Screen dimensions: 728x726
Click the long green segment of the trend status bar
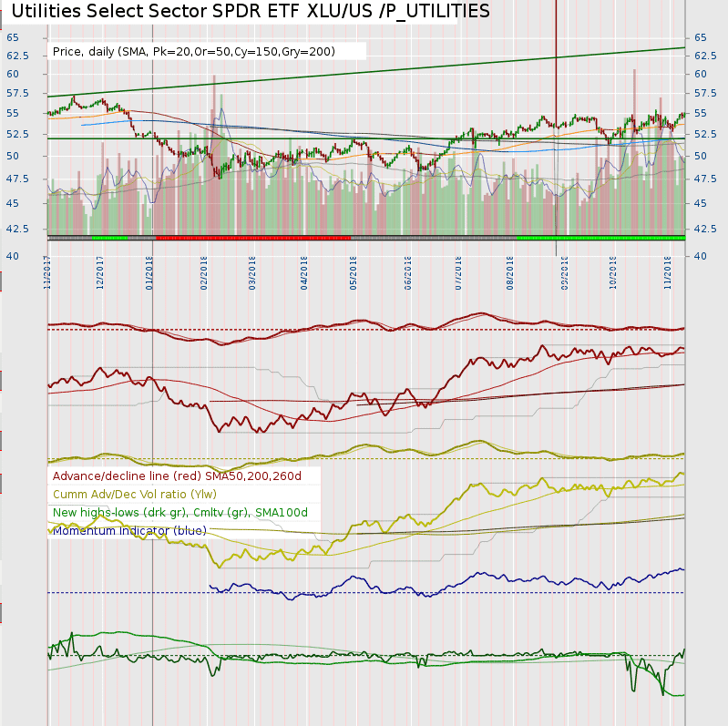pyautogui.click(x=600, y=238)
